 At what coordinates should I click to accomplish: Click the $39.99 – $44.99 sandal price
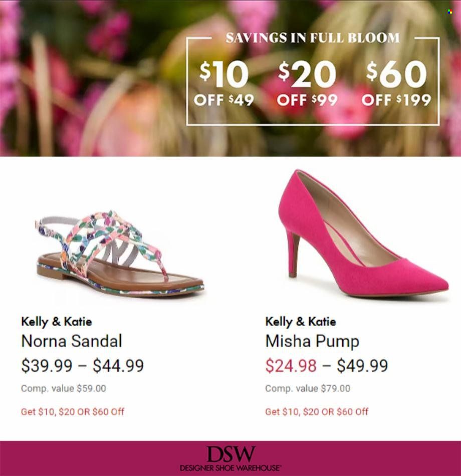(x=82, y=365)
